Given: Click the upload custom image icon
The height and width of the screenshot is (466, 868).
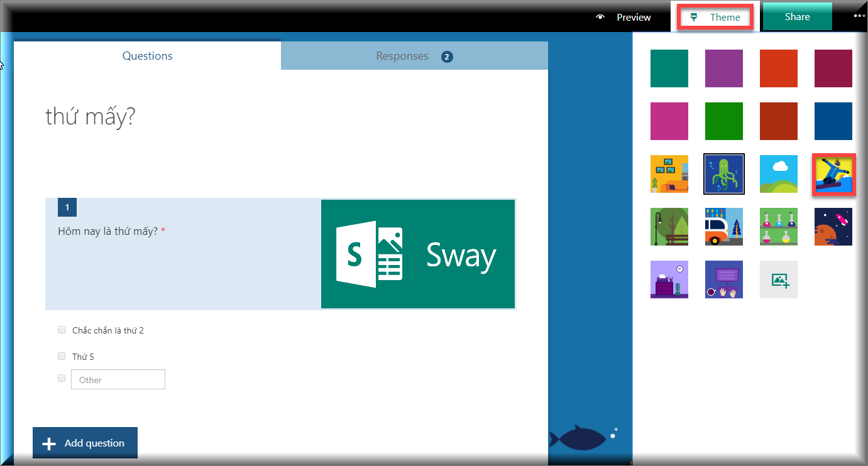Looking at the screenshot, I should point(779,279).
